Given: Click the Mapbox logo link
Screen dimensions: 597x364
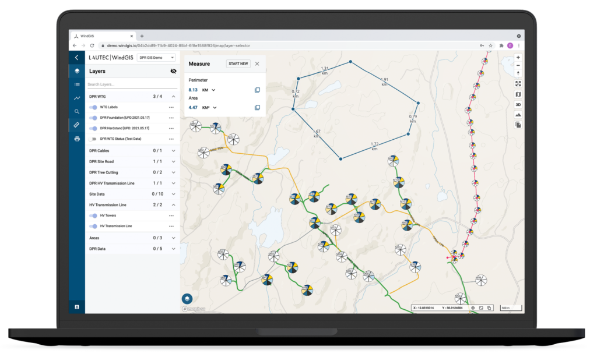Looking at the screenshot, I should (194, 309).
